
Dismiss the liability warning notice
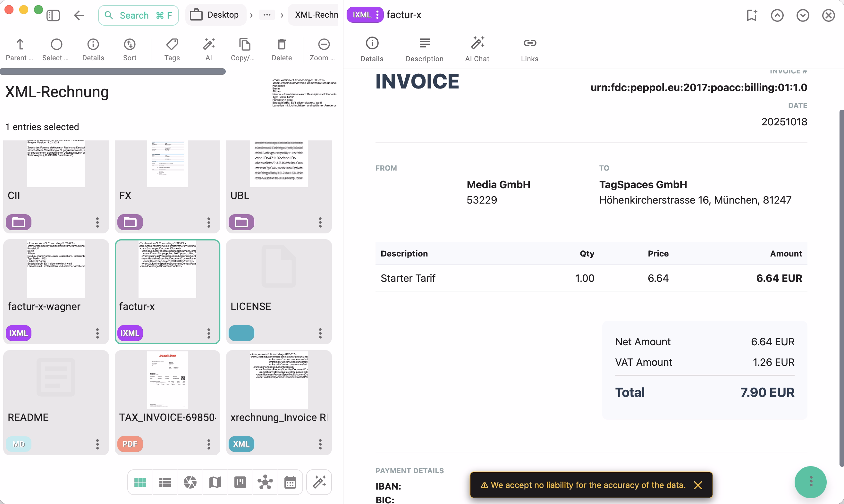pos(698,485)
